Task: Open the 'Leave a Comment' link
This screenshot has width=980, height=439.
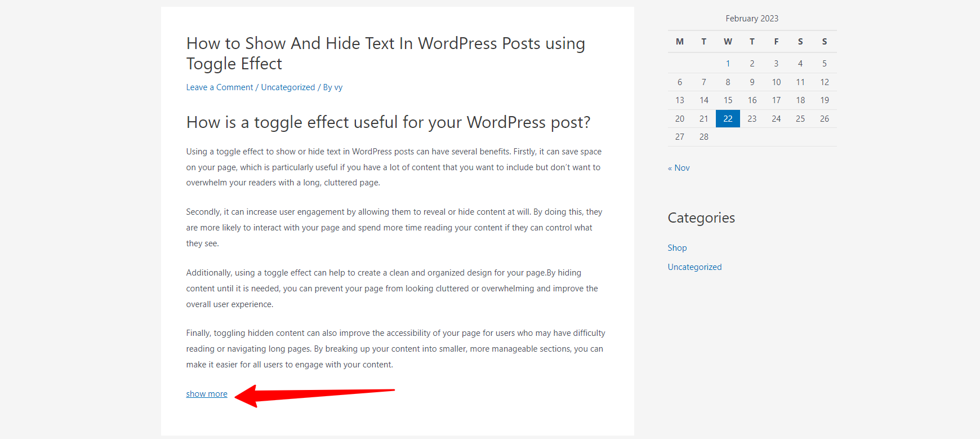Action: pos(220,87)
